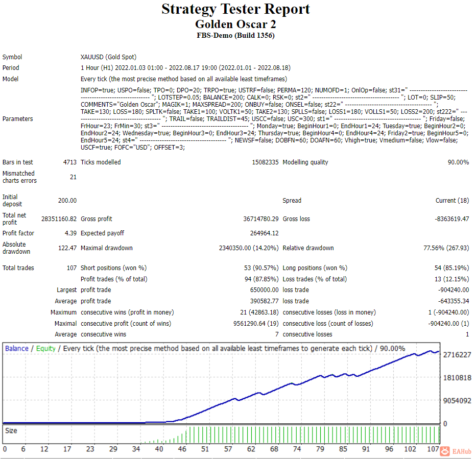This screenshot has height=459, width=476.
Task: Click the relative drawdown value 77.56% (267.93)
Action: click(x=446, y=248)
